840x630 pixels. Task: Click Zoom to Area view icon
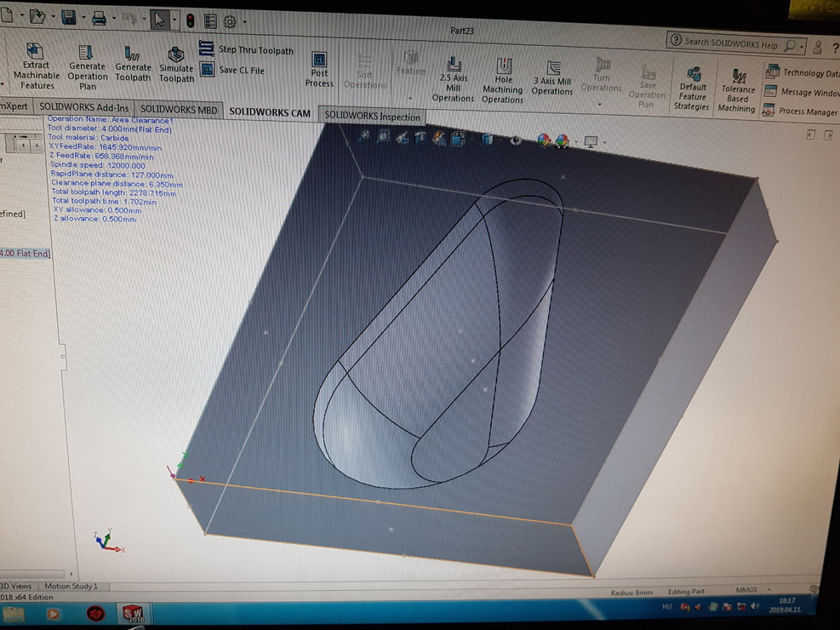[x=383, y=136]
